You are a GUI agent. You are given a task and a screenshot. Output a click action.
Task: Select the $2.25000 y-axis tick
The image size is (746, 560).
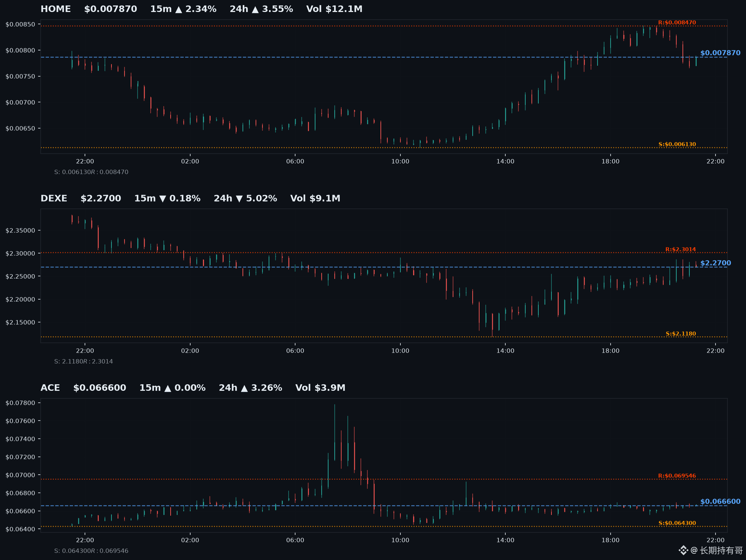pyautogui.click(x=20, y=276)
